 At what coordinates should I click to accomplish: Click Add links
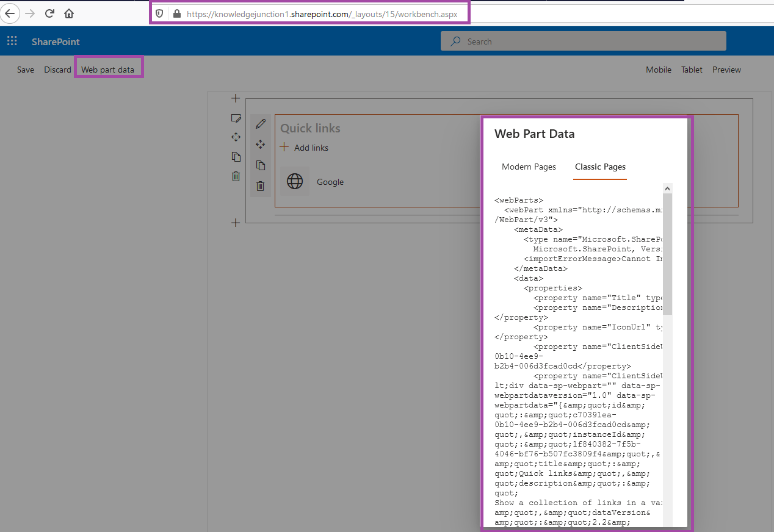(x=304, y=148)
